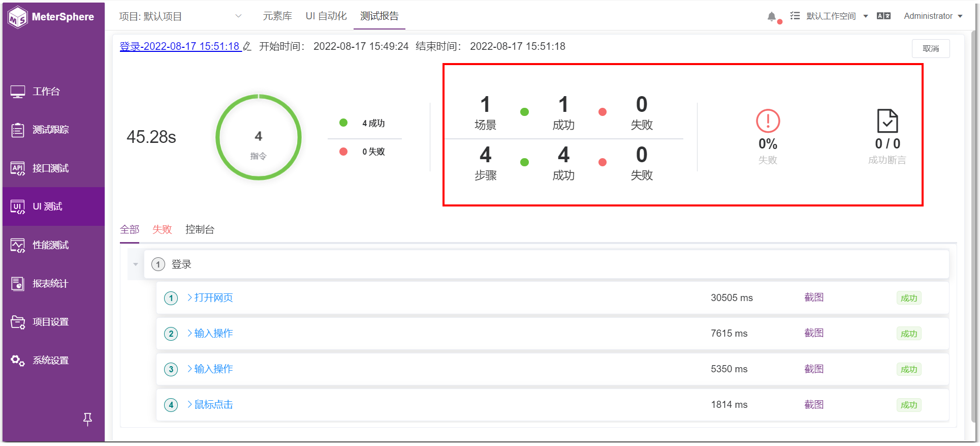This screenshot has width=980, height=446.
Task: Open the report title link 登录-2022-08-17
Action: pos(179,47)
